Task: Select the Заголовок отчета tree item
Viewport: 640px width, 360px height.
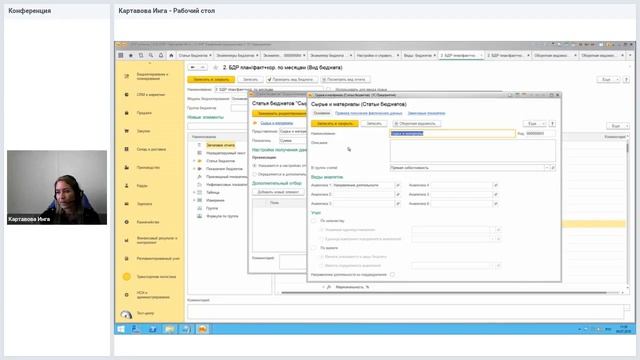Action: [220, 145]
